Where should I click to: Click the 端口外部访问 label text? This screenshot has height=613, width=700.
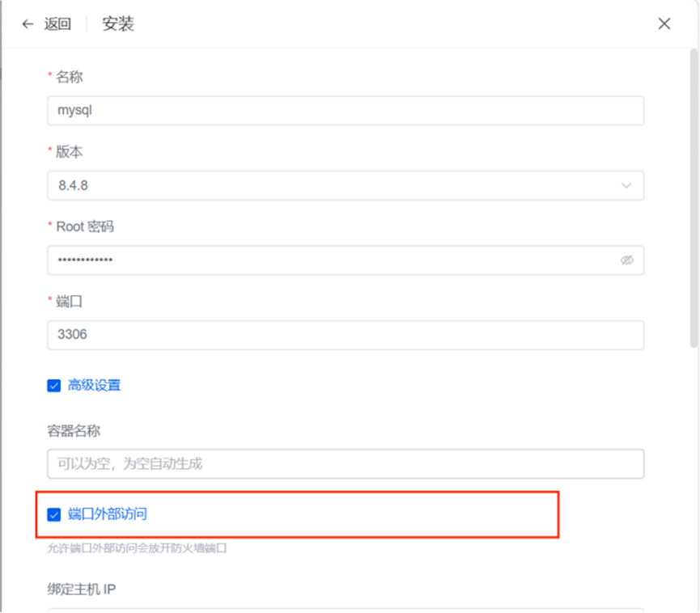[107, 514]
